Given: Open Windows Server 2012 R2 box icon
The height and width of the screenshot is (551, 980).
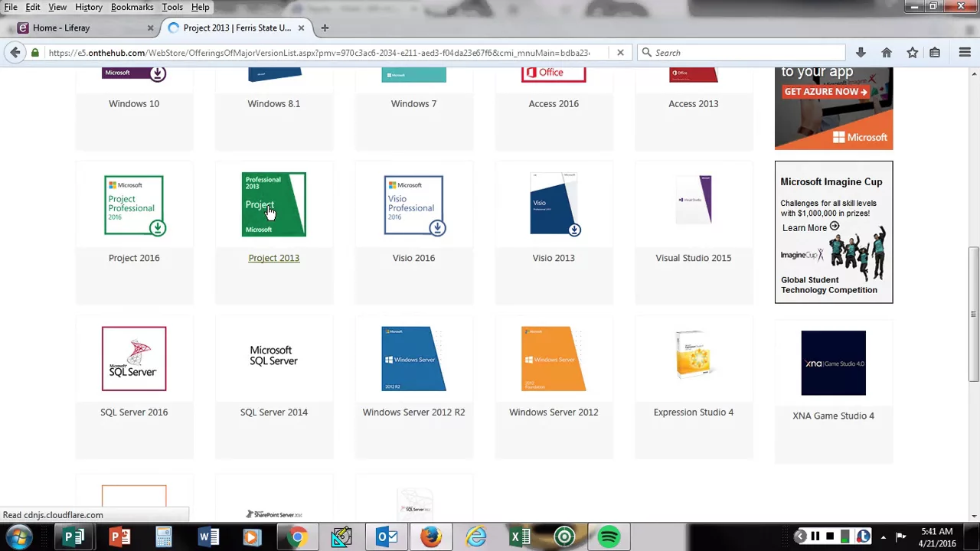Looking at the screenshot, I should [x=413, y=359].
